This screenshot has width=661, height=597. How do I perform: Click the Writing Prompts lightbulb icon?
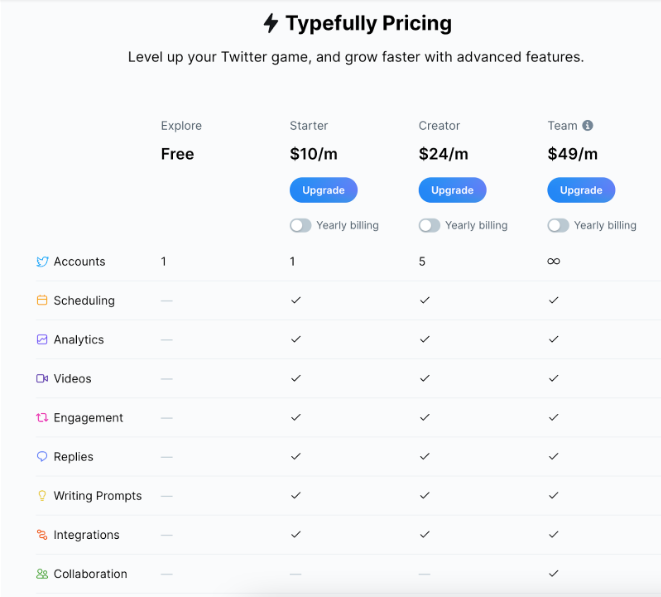click(42, 496)
